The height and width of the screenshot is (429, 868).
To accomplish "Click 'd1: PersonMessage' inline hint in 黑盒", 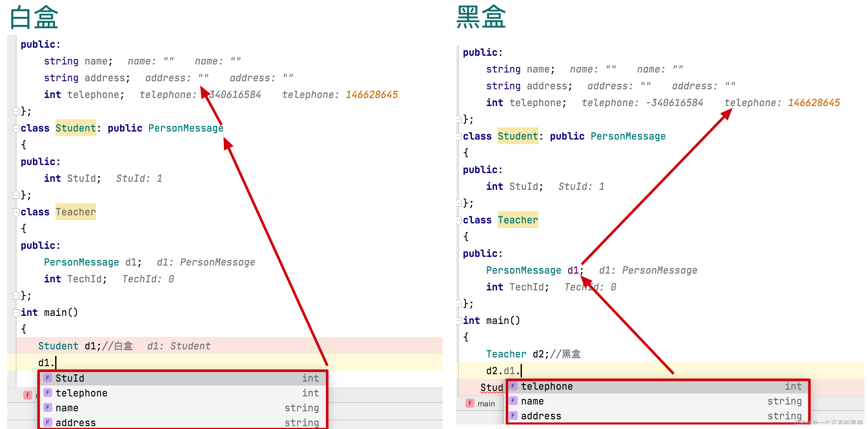I will tap(648, 270).
